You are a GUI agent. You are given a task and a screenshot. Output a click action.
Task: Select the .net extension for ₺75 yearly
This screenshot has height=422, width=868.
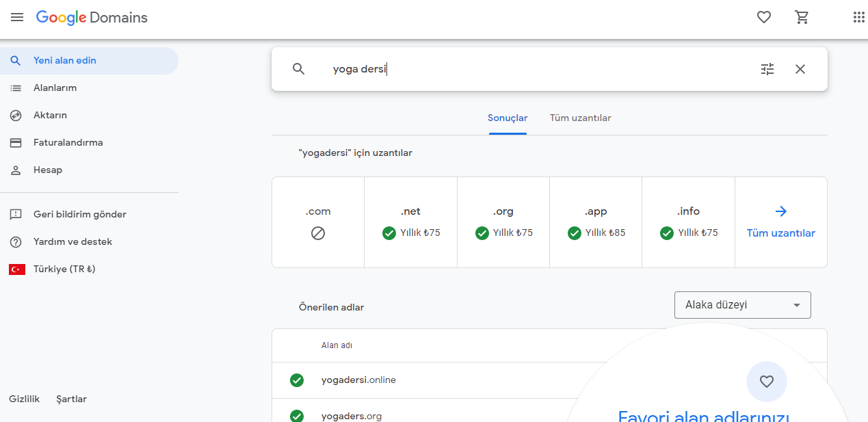(410, 222)
